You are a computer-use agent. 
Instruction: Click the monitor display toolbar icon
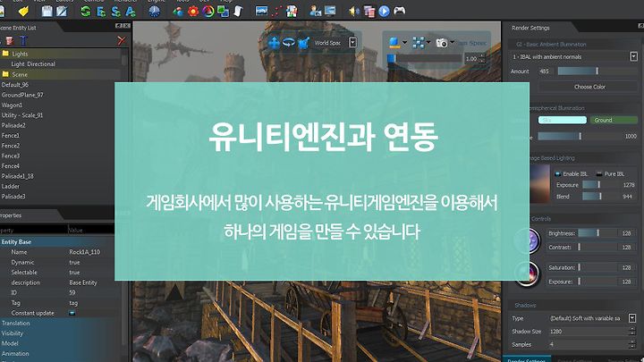(x=330, y=11)
